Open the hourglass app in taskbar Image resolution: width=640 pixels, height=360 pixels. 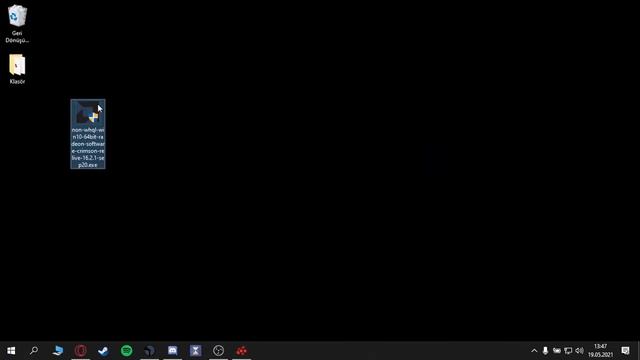click(196, 351)
